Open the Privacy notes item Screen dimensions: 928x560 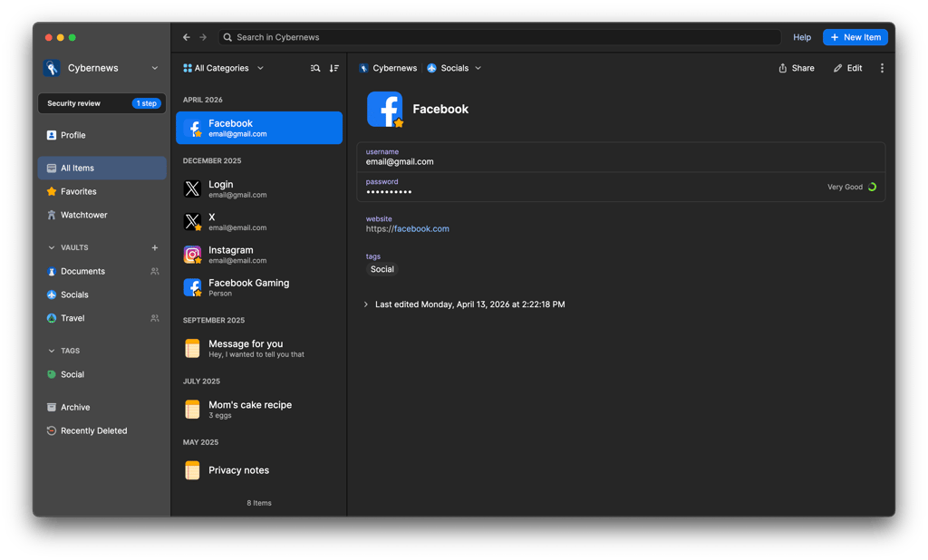(x=259, y=470)
